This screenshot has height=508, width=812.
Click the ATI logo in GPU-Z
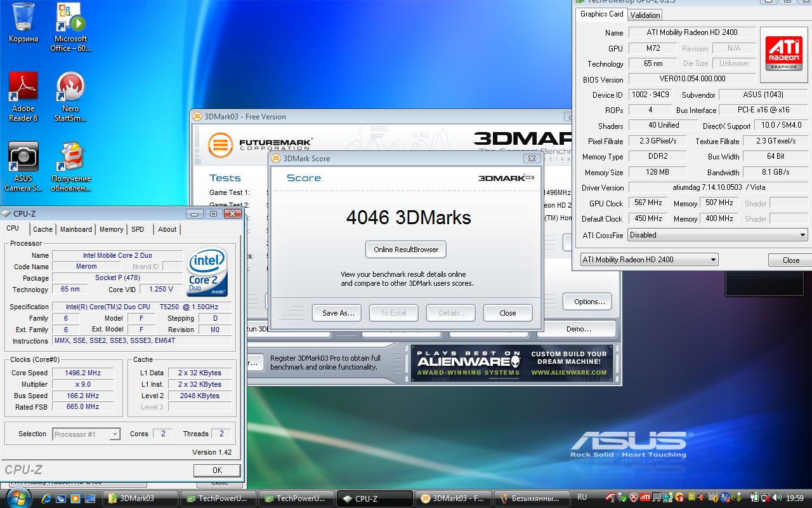click(783, 55)
